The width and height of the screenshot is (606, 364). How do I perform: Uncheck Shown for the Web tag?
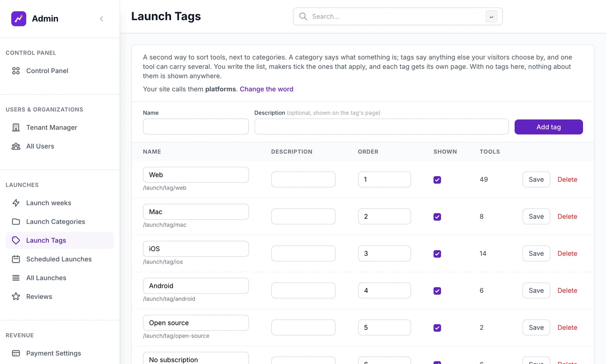point(437,180)
